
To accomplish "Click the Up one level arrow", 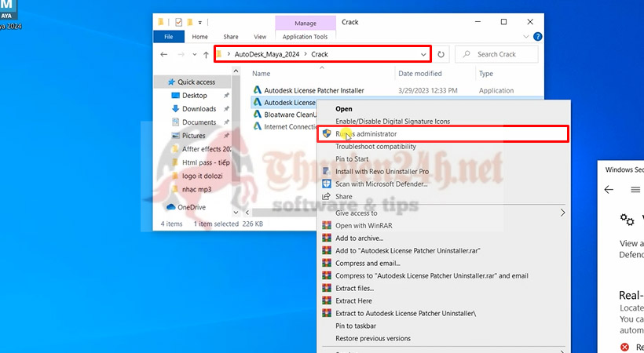I will pos(206,54).
